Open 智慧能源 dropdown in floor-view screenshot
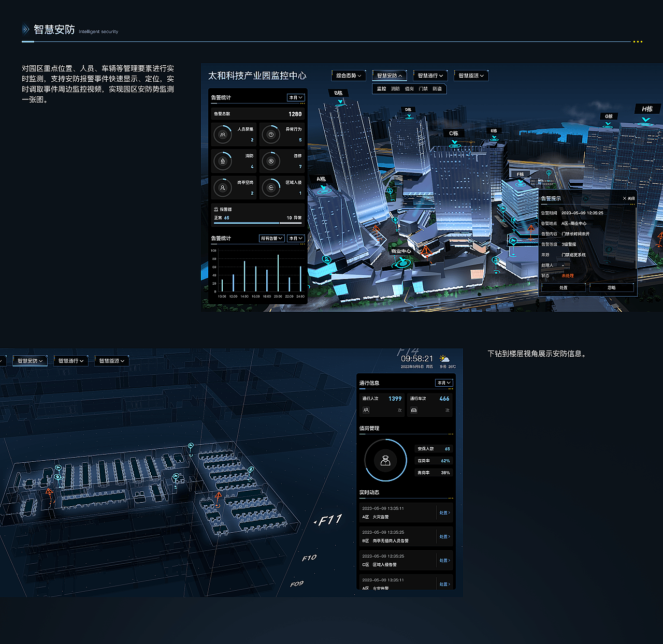This screenshot has width=663, height=644. pyautogui.click(x=112, y=361)
